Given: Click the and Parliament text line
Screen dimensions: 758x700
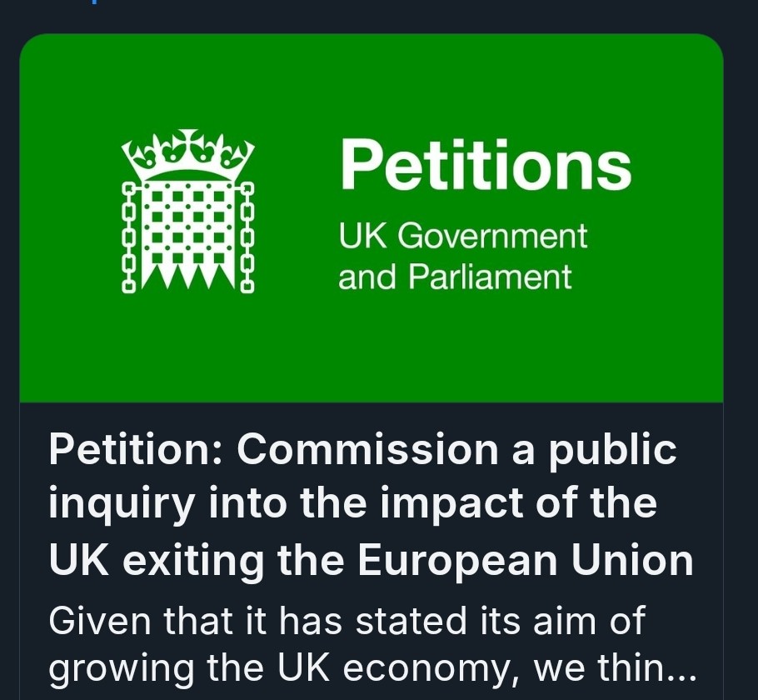Looking at the screenshot, I should pos(455,277).
